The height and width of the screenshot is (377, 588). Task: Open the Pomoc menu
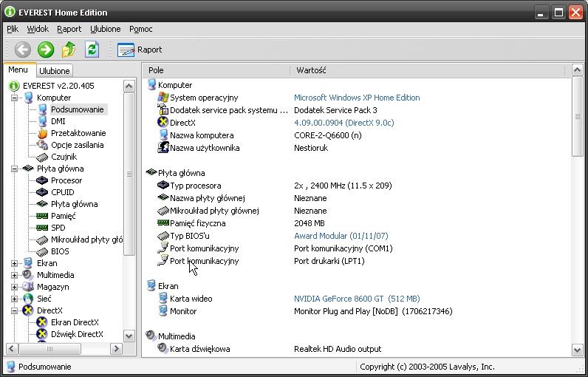140,29
